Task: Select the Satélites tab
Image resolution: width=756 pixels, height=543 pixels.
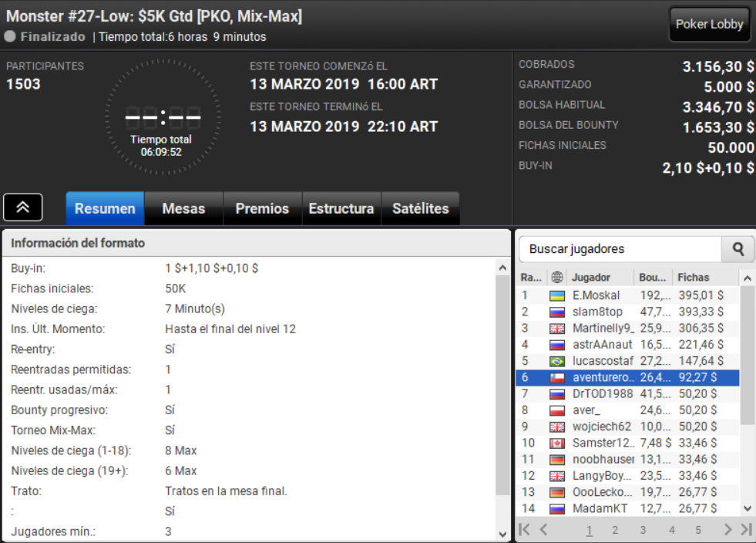Action: pos(421,208)
